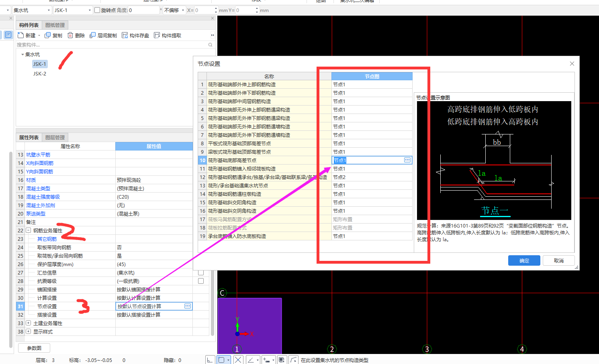Image resolution: width=599 pixels, height=364 pixels.
Task: Switch to the 图纸管理 tab
Action: tap(55, 25)
